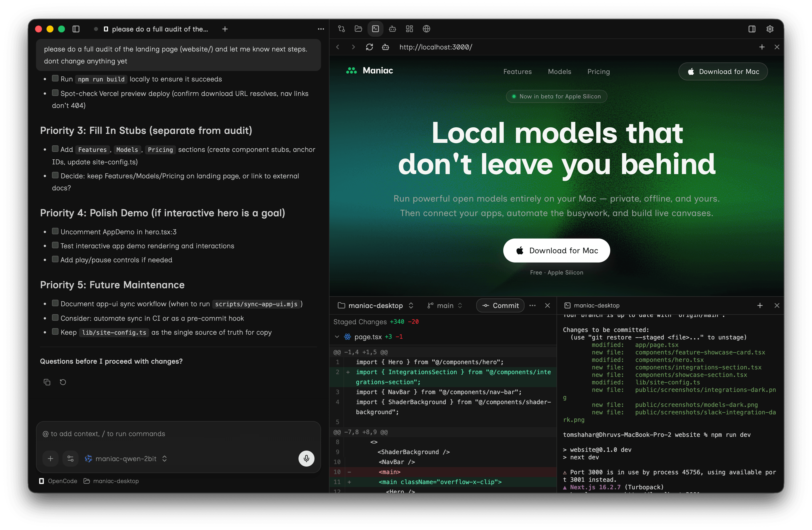Check Keep lib/site-config.ts single source item
The image size is (812, 530).
55,332
